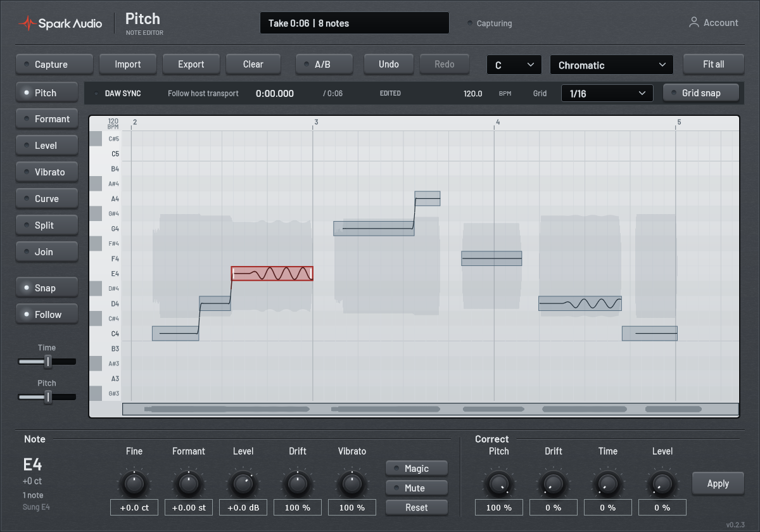Screen dimensions: 760x532
Task: Click Fit all button
Action: tap(714, 64)
